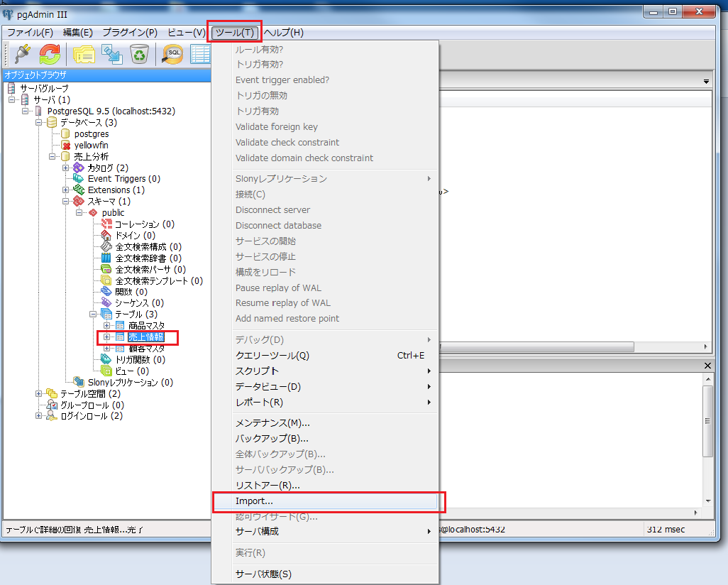Select the 売上情報 table

pos(145,337)
